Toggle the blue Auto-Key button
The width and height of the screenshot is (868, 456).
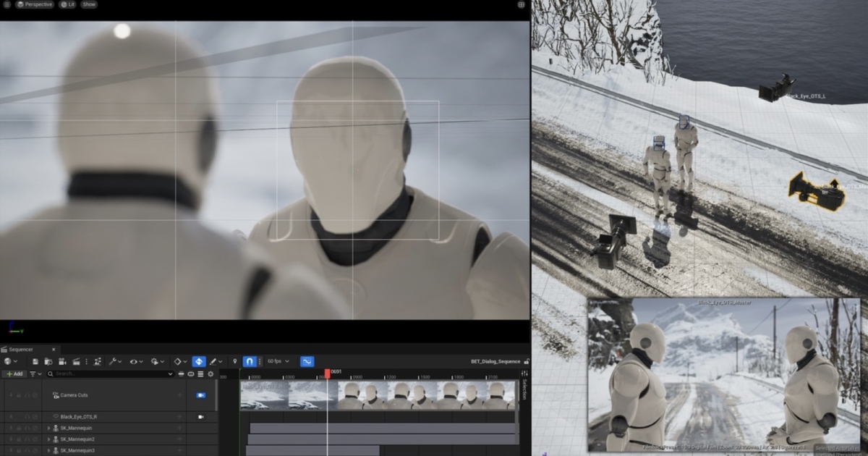point(199,361)
